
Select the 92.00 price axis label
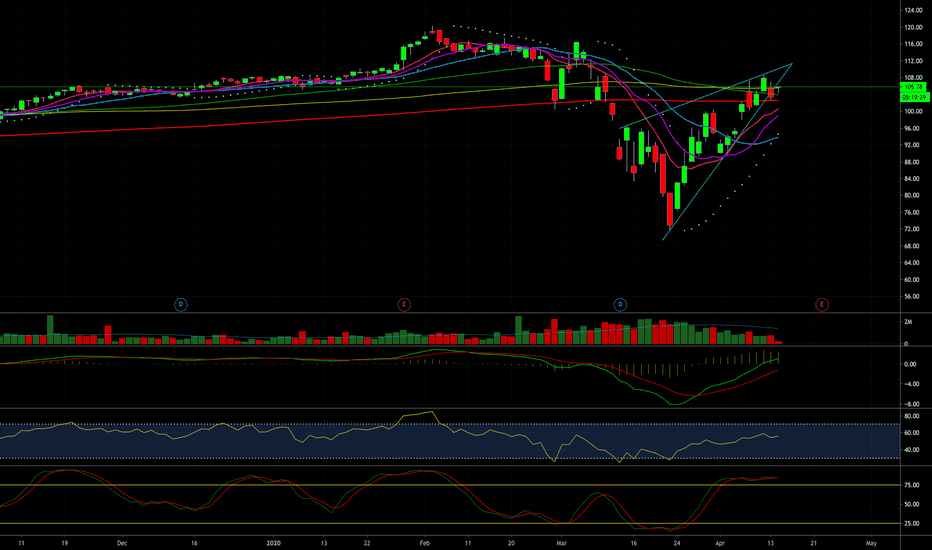(x=912, y=144)
